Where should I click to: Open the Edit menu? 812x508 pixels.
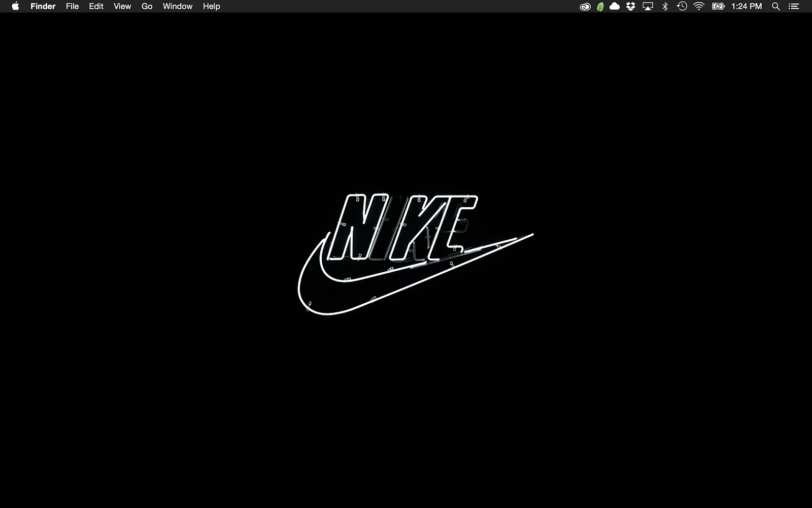(96, 6)
